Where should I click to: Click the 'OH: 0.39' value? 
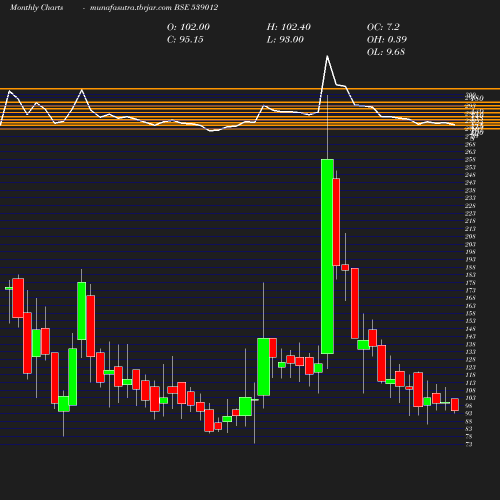pyautogui.click(x=387, y=39)
